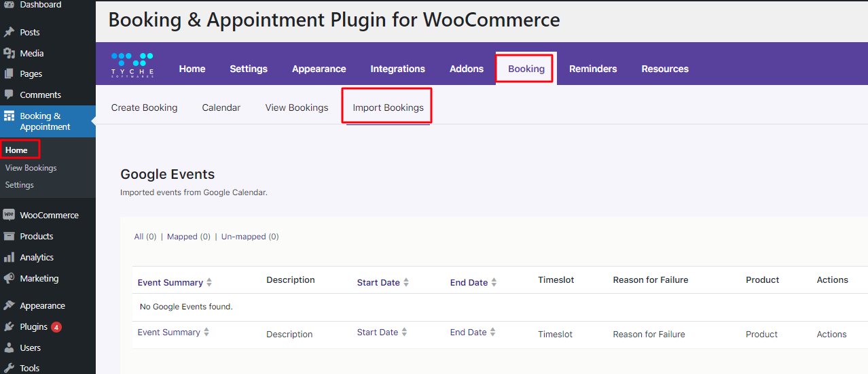The height and width of the screenshot is (374, 868).
Task: Click footer Start Date column link
Action: tap(378, 333)
